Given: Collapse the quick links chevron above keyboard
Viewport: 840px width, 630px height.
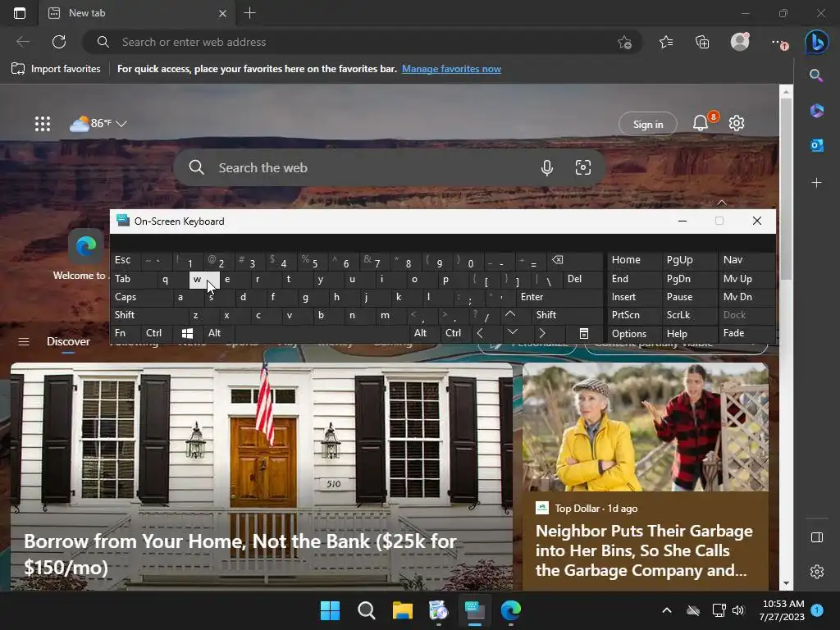Looking at the screenshot, I should tap(722, 203).
